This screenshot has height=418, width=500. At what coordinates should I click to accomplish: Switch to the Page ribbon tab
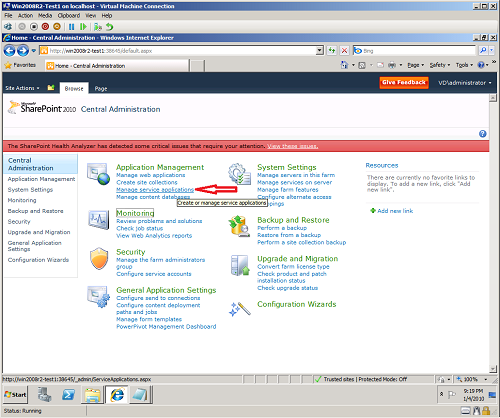[101, 88]
